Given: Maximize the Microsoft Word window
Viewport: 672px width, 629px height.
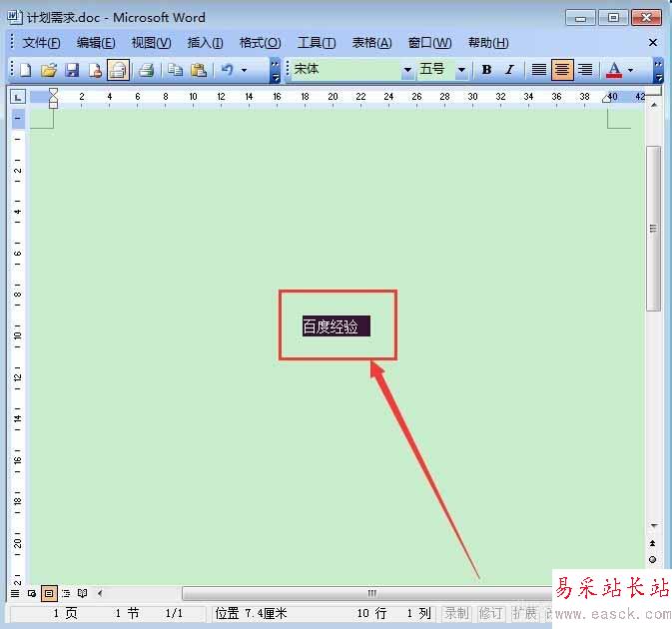Looking at the screenshot, I should 614,18.
